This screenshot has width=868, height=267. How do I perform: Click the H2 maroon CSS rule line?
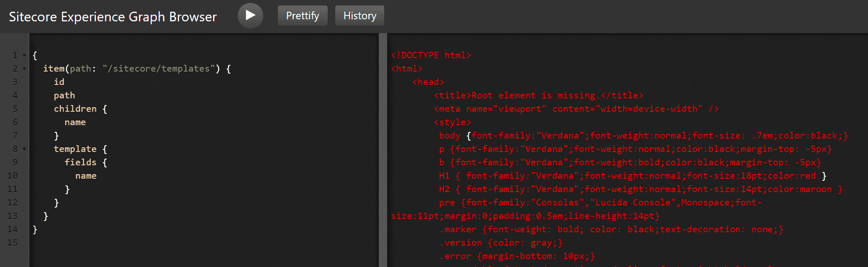click(x=641, y=189)
